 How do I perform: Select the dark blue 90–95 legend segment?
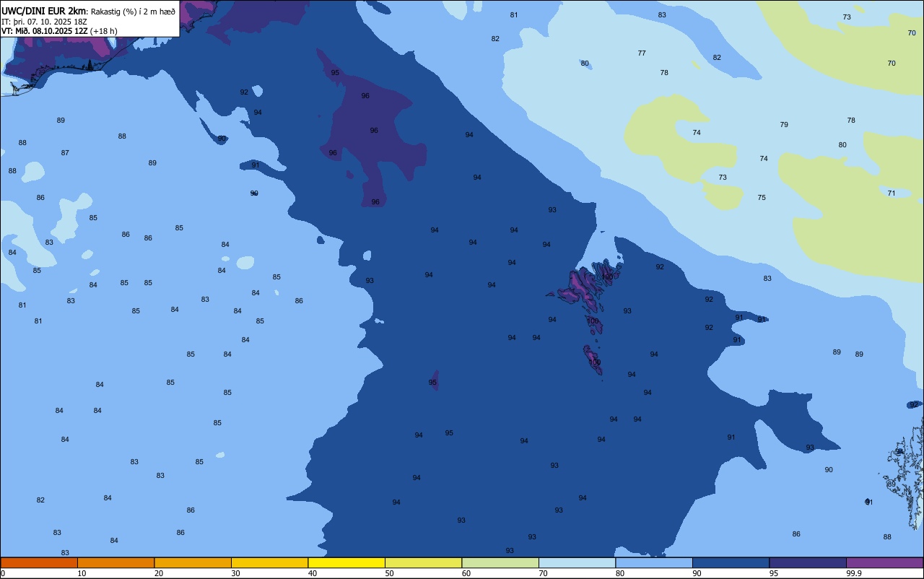731,562
